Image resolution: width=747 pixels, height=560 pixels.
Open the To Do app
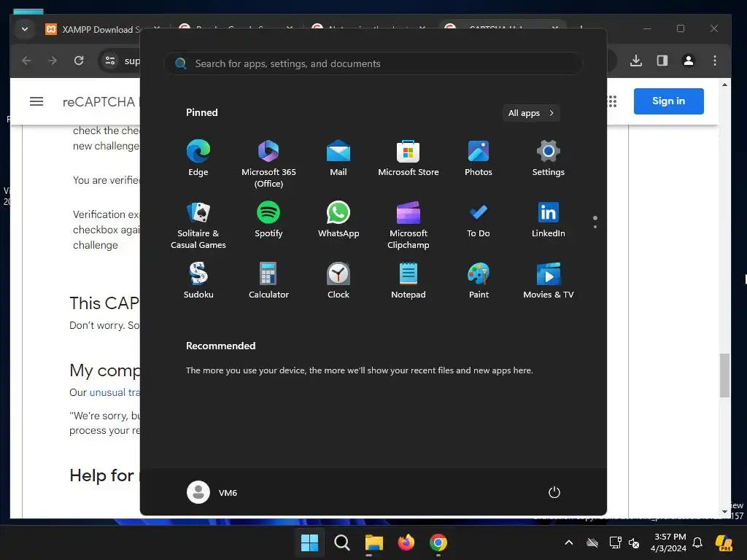[479, 220]
